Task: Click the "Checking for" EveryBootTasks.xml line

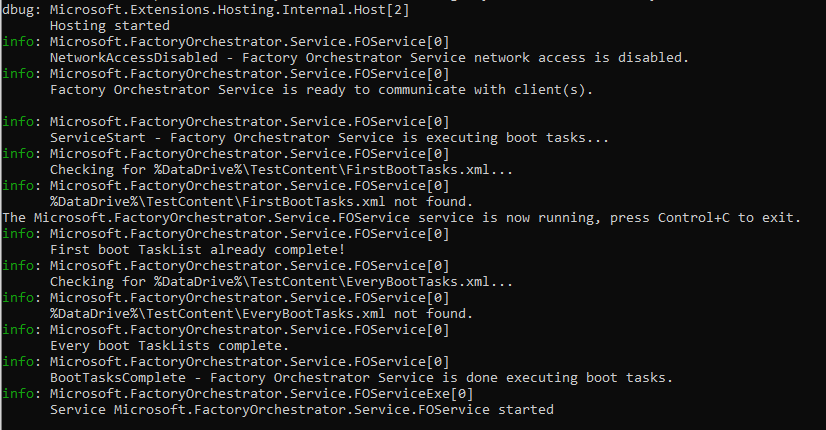Action: tap(281, 282)
